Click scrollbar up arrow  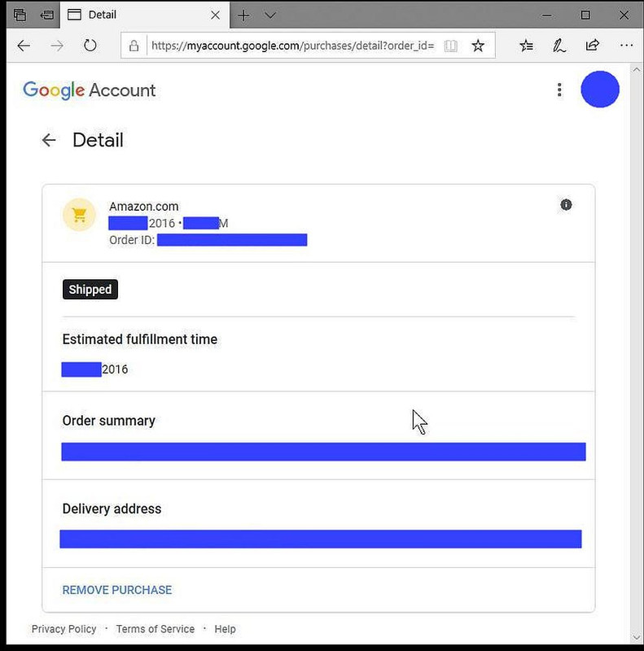637,70
